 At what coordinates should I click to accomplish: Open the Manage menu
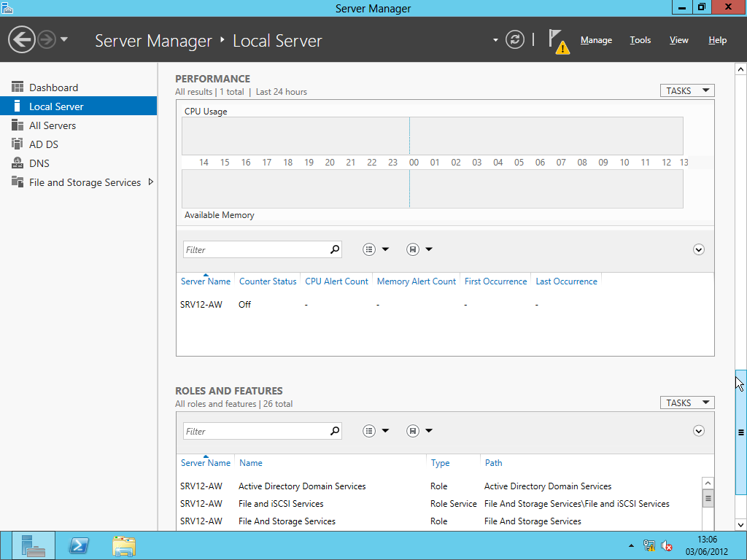(x=596, y=40)
